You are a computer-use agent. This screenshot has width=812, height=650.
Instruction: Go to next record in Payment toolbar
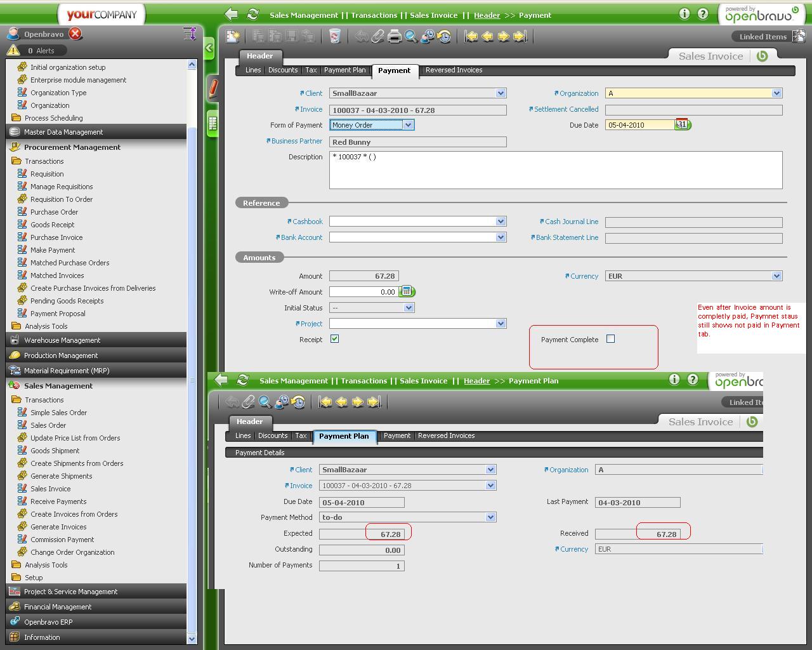(504, 36)
